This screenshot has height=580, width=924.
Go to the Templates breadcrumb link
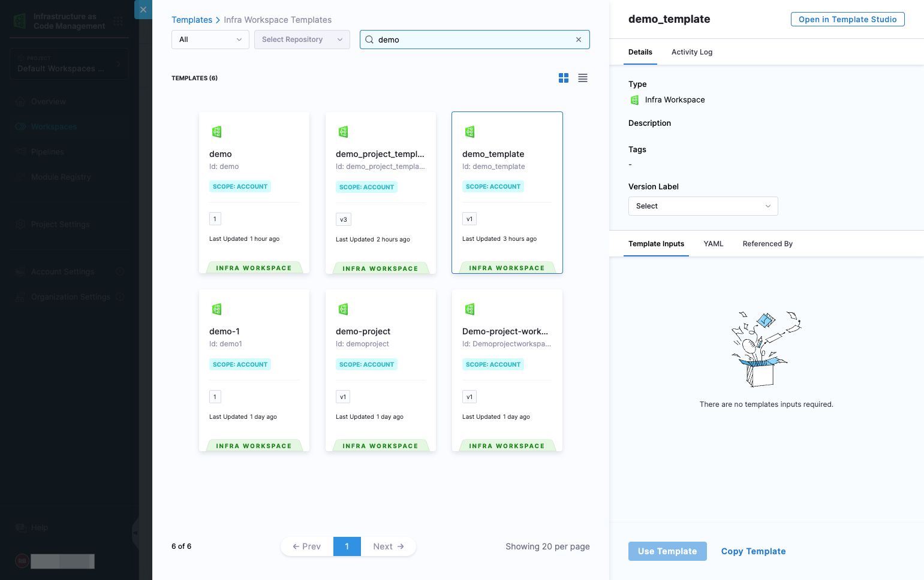click(x=192, y=20)
